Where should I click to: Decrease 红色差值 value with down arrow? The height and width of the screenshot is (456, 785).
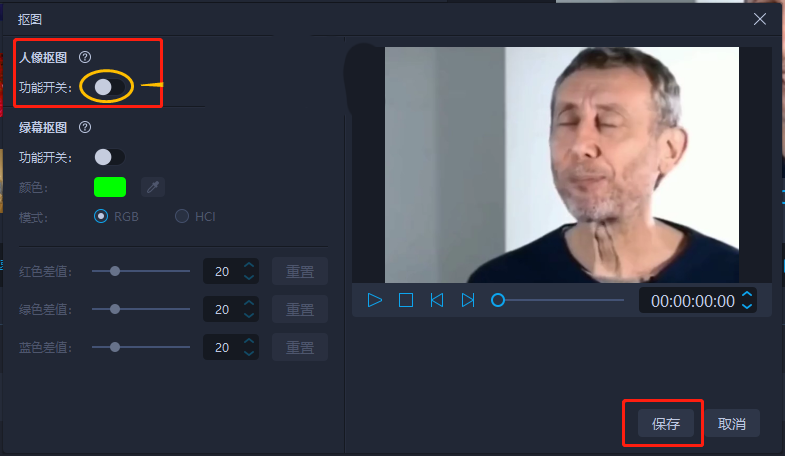249,277
